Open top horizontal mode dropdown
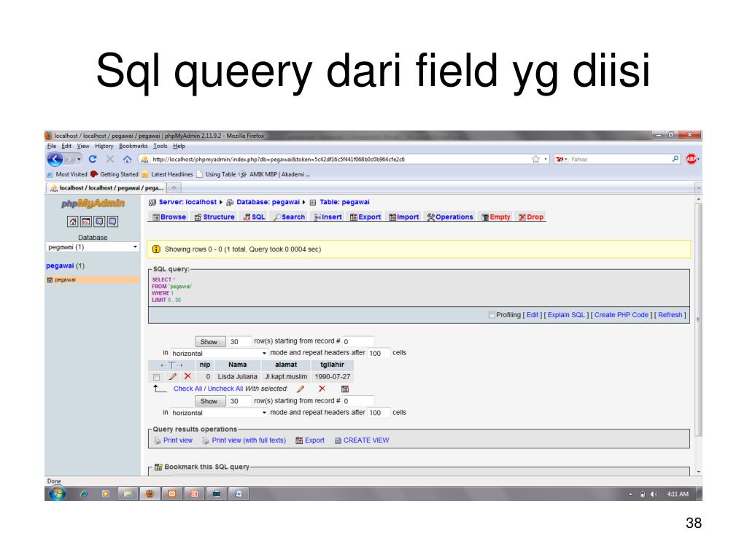The width and height of the screenshot is (747, 560). tap(219, 354)
